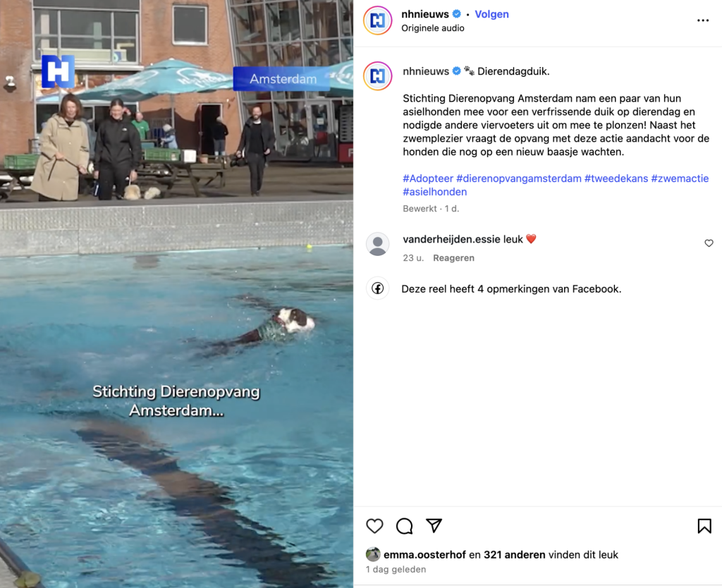Follow nhnieuws via Volgen link
Image resolution: width=722 pixels, height=588 pixels.
click(491, 14)
